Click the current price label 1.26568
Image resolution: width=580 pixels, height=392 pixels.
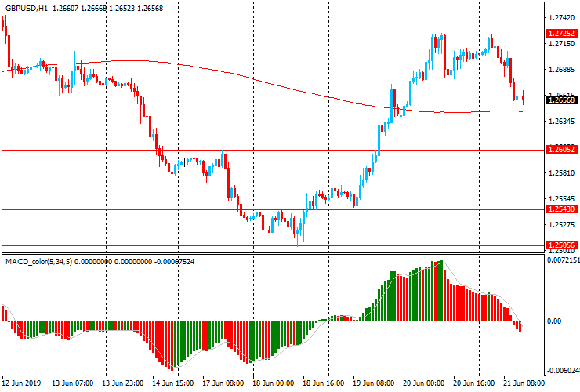tap(561, 100)
